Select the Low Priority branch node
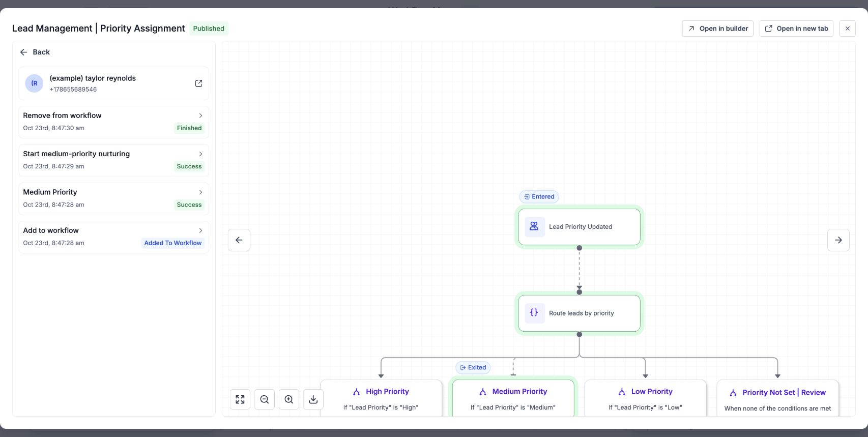This screenshot has height=437, width=868. (x=646, y=398)
